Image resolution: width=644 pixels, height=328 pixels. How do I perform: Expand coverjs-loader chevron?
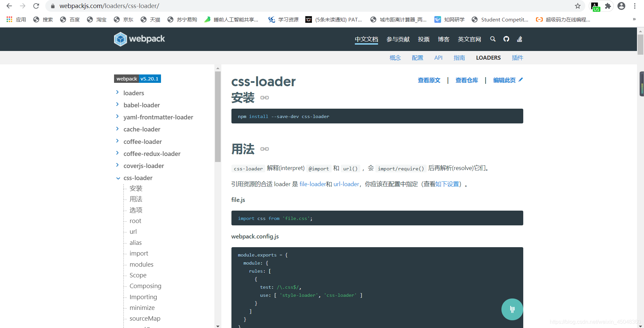[117, 165]
